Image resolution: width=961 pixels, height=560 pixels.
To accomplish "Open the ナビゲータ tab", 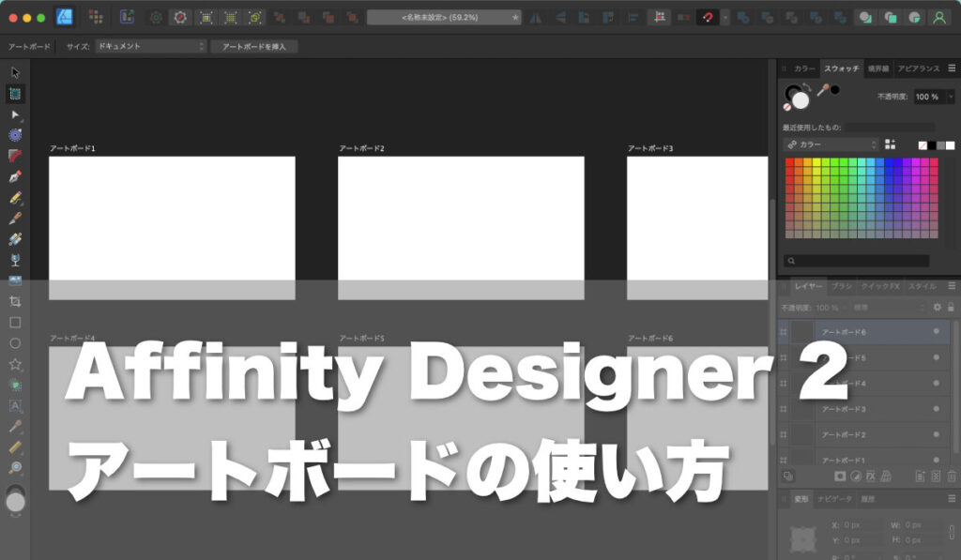I will click(833, 498).
